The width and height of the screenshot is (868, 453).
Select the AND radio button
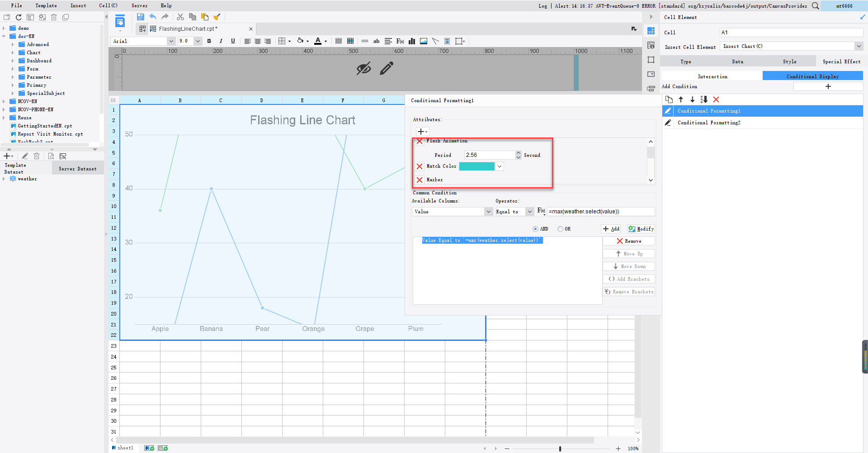[x=535, y=229]
